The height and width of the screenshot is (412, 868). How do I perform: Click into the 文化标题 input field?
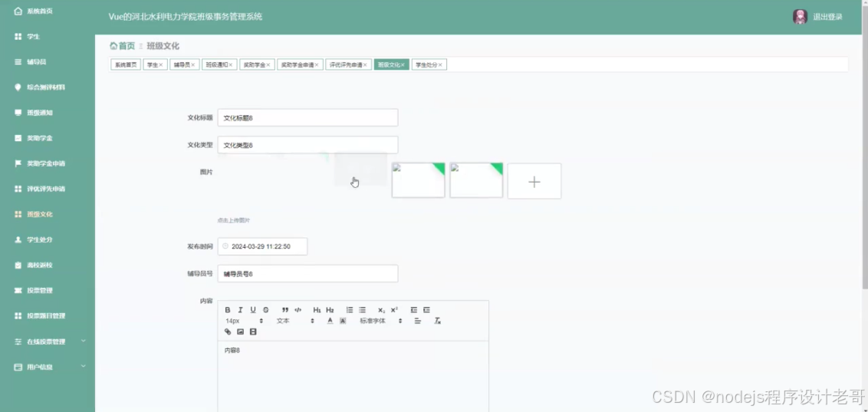click(307, 117)
